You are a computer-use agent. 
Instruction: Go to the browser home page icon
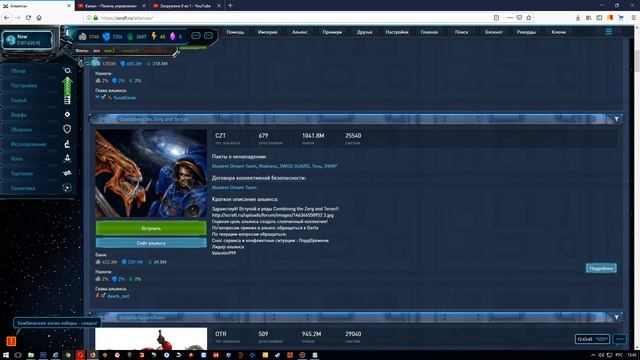point(39,18)
